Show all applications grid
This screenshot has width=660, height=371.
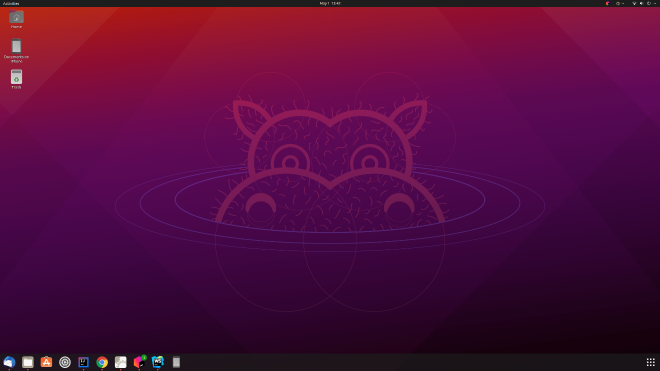tap(650, 362)
